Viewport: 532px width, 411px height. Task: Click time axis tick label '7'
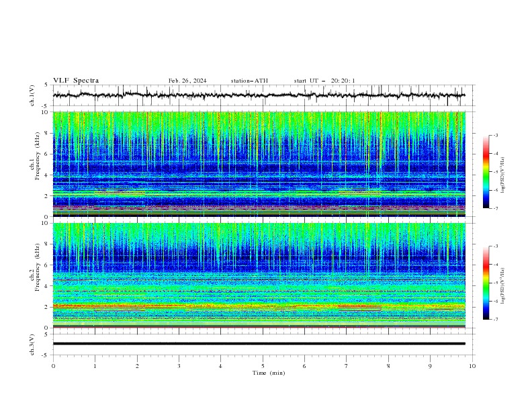coord(347,366)
